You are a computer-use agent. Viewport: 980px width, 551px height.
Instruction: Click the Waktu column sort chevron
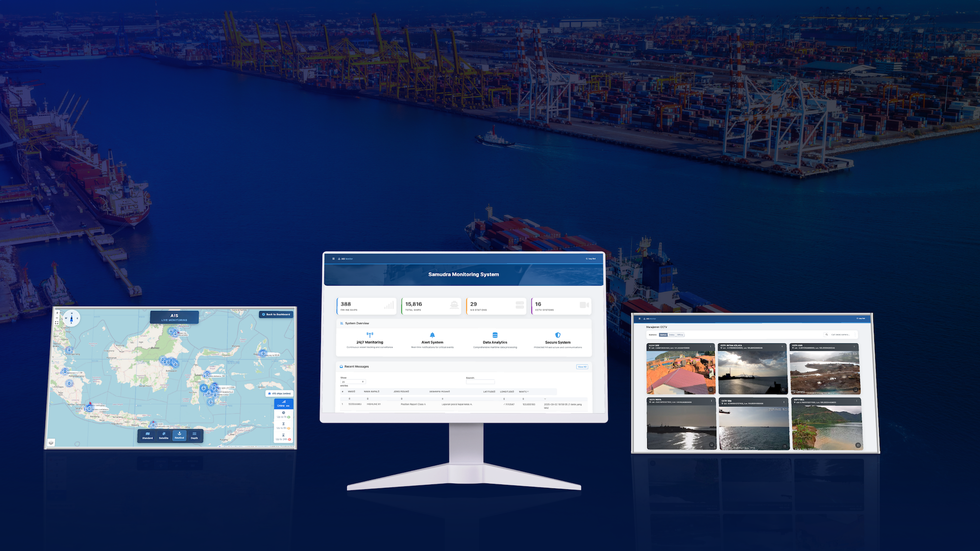pos(528,391)
